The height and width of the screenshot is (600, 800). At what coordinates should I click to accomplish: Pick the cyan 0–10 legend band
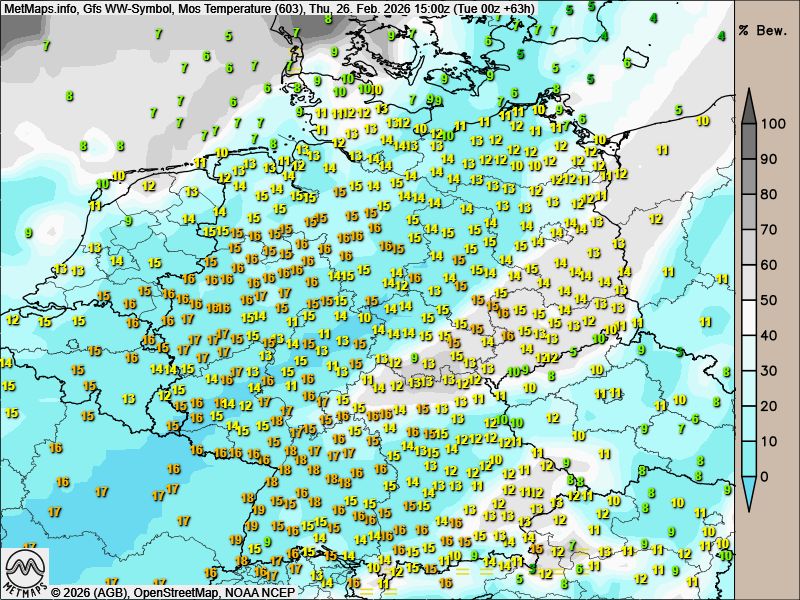click(x=748, y=459)
